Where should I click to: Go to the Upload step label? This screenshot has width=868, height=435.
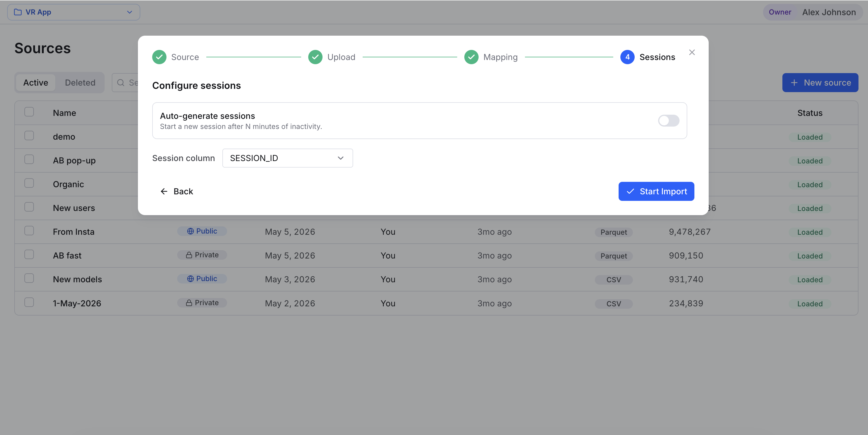tap(341, 57)
